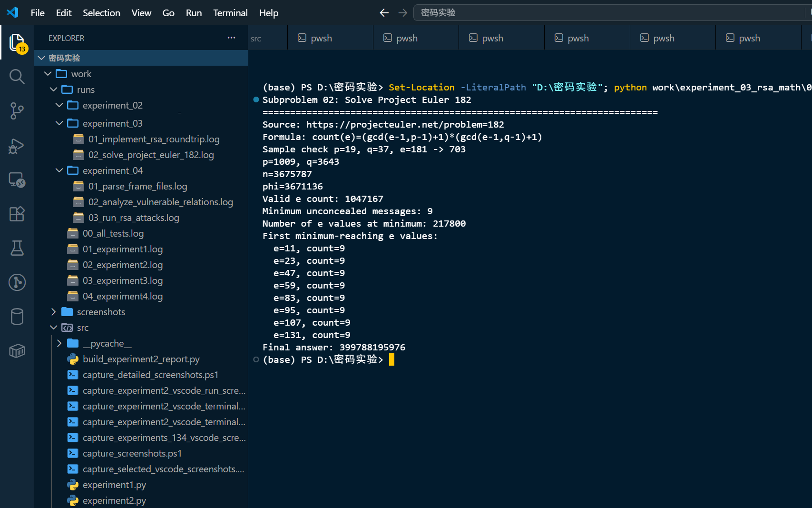This screenshot has width=812, height=508.
Task: Open the Selection menu
Action: click(101, 13)
